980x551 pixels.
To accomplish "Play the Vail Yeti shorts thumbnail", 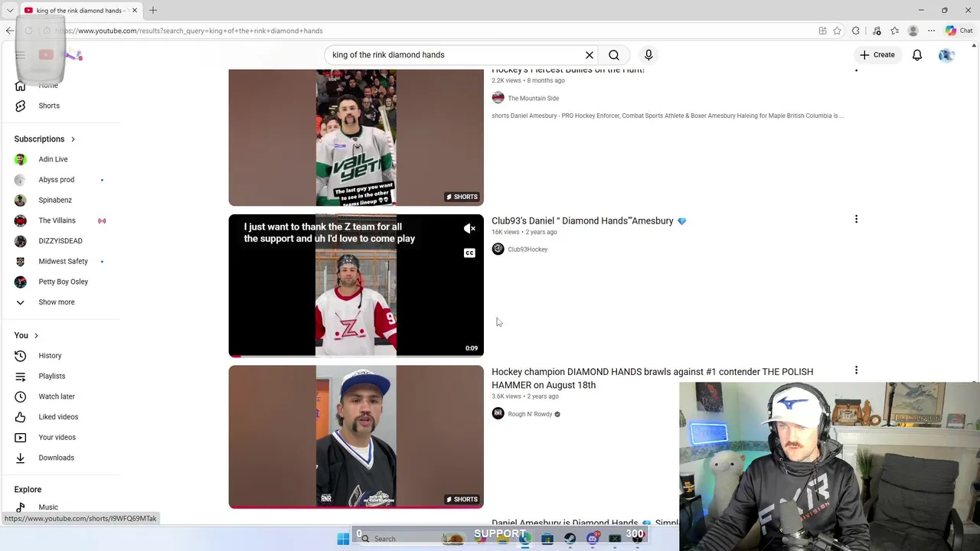I will click(356, 138).
